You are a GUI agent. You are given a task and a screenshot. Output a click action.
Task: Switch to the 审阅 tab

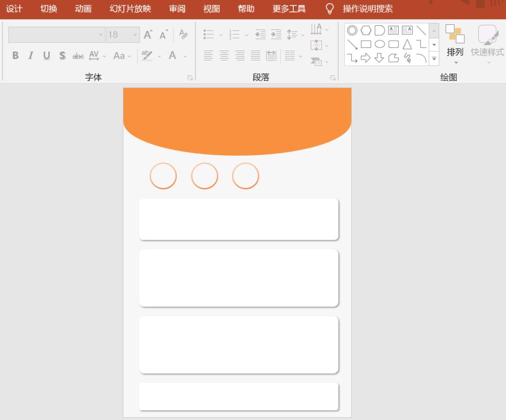(x=177, y=9)
